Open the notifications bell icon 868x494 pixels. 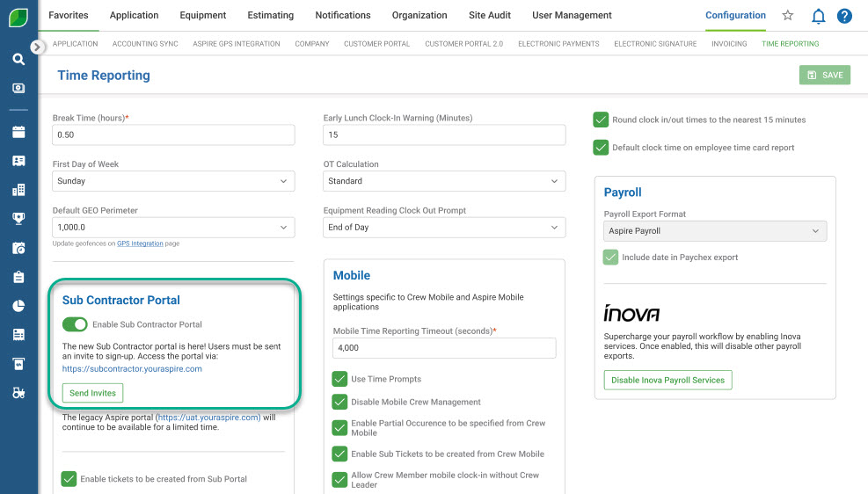tap(818, 16)
